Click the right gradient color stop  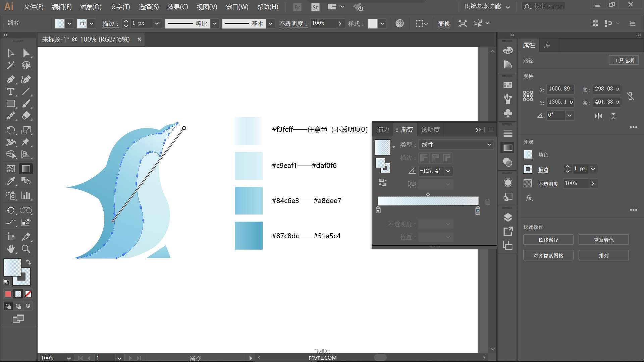478,210
